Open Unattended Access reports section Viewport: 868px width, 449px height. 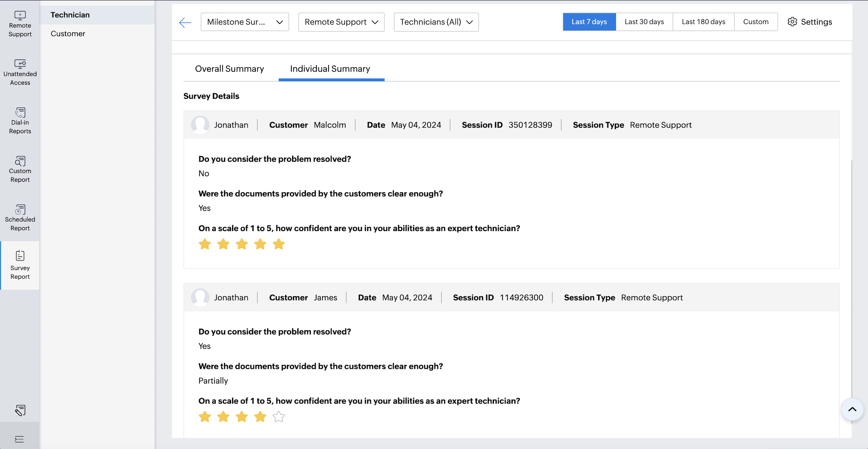tap(20, 72)
